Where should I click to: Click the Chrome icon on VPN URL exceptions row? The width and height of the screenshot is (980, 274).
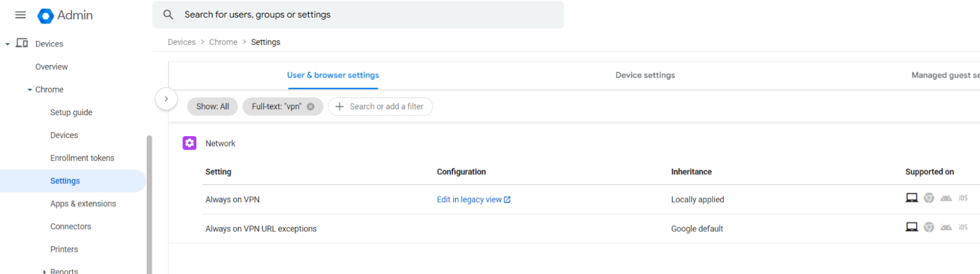[929, 227]
